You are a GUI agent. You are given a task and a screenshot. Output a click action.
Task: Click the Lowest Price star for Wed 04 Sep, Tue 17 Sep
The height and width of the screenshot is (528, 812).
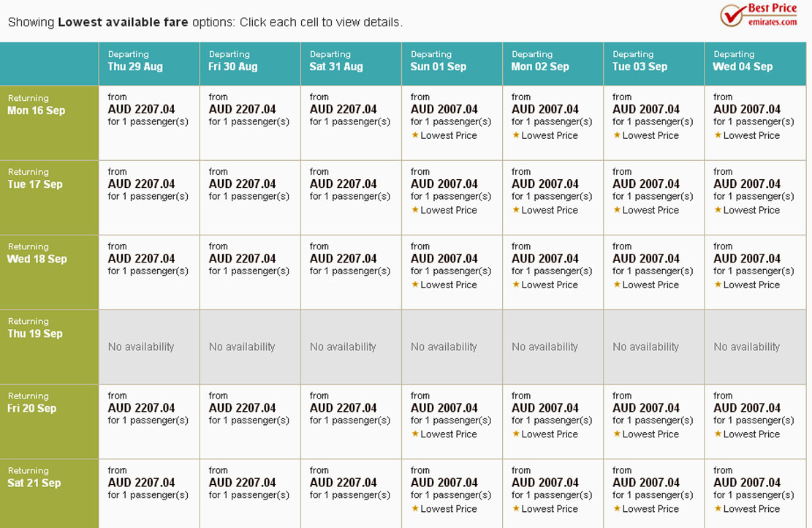point(718,210)
